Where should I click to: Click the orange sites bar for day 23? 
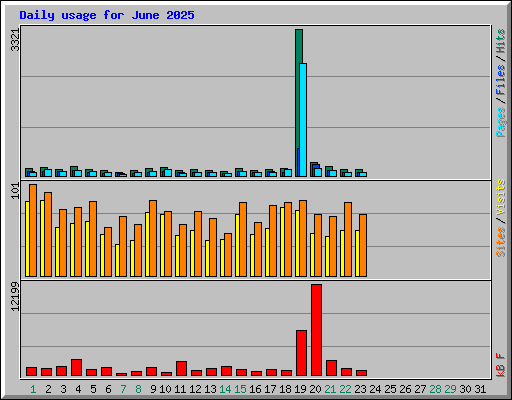point(363,245)
